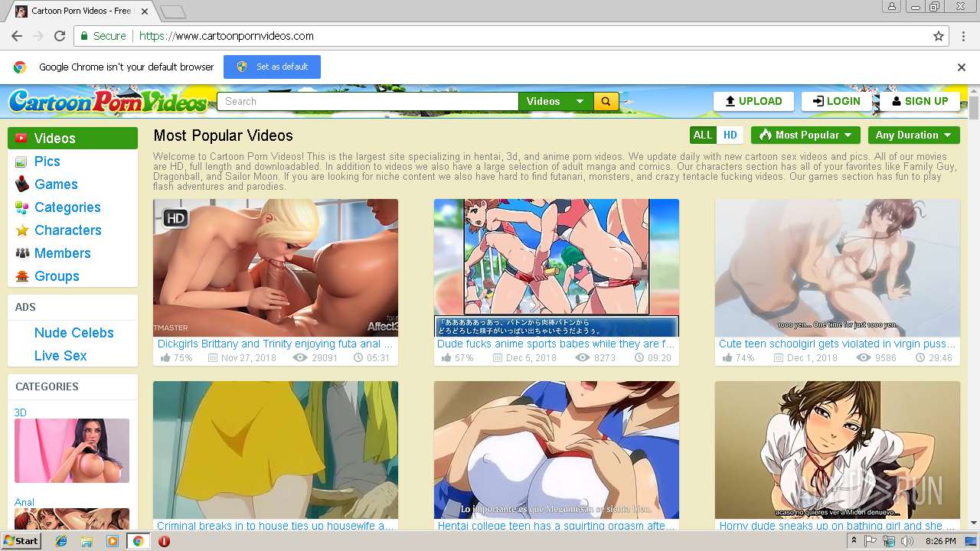Click the 8:26 PM taskbar clock
Screen dimensions: 980x551
tap(941, 541)
